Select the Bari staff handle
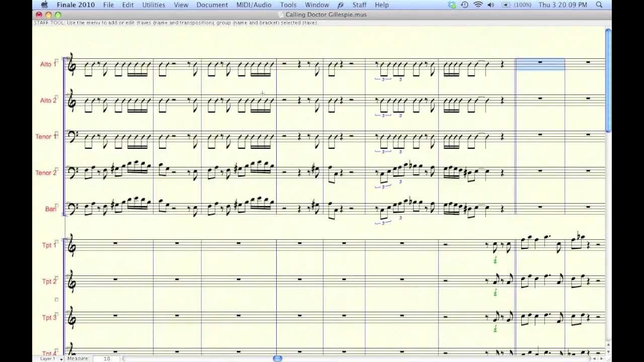The width and height of the screenshot is (644, 362). pos(57,206)
